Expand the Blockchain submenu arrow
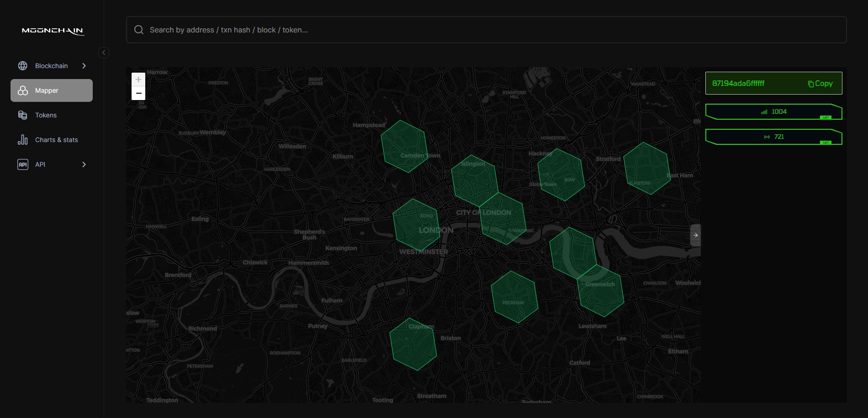The image size is (868, 418). pyautogui.click(x=84, y=66)
